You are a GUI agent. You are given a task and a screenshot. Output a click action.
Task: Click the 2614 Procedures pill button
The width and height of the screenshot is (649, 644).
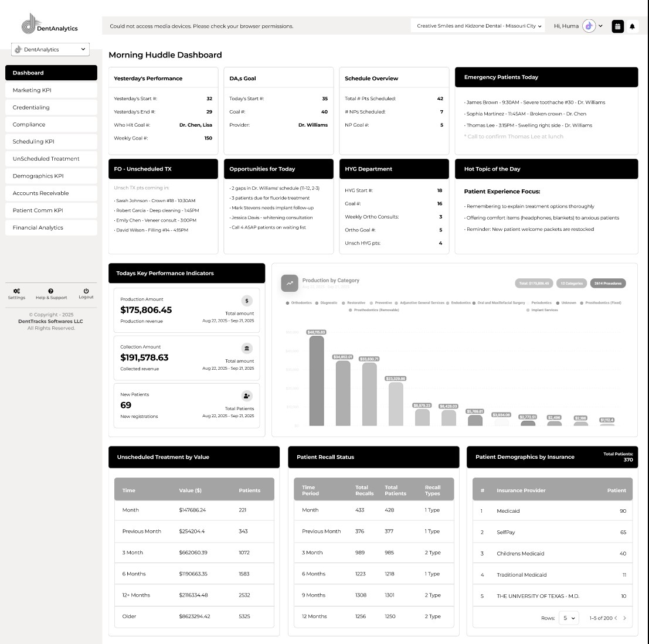coord(608,283)
